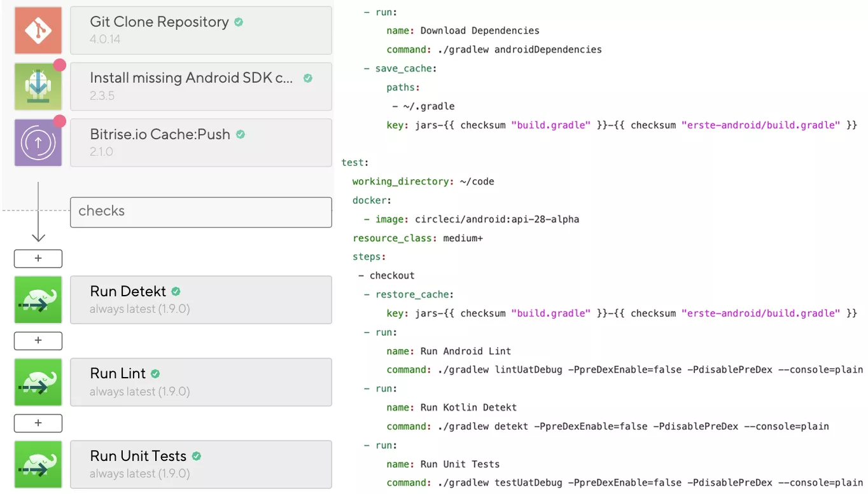Viewport: 868px width, 494px height.
Task: Add a step between Lint and Unit Tests
Action: pos(38,423)
